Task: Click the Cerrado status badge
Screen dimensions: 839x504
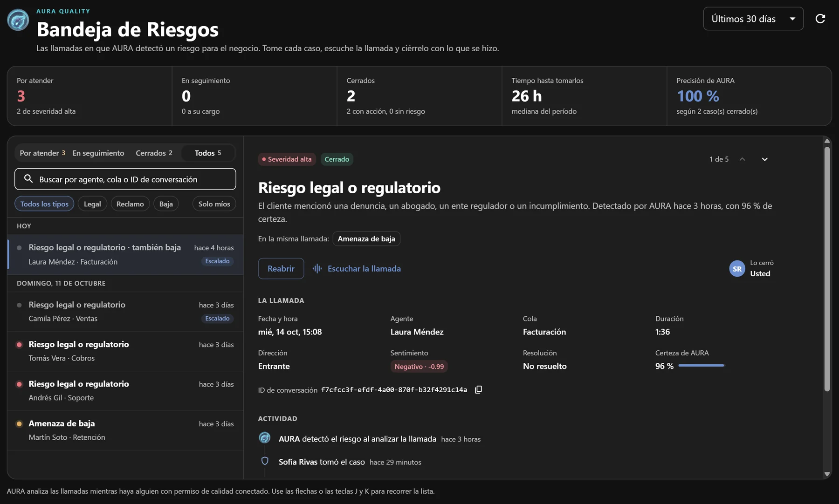Action: coord(337,159)
